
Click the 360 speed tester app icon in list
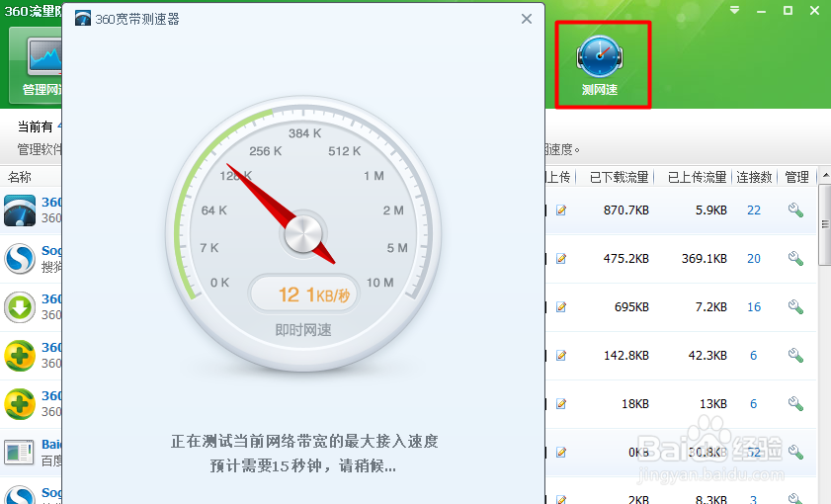coord(20,210)
